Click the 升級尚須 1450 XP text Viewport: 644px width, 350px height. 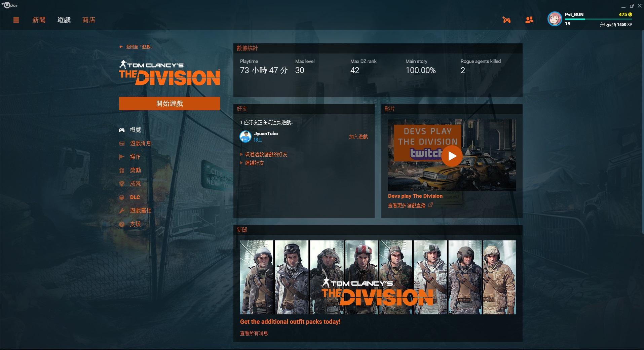pos(616,25)
